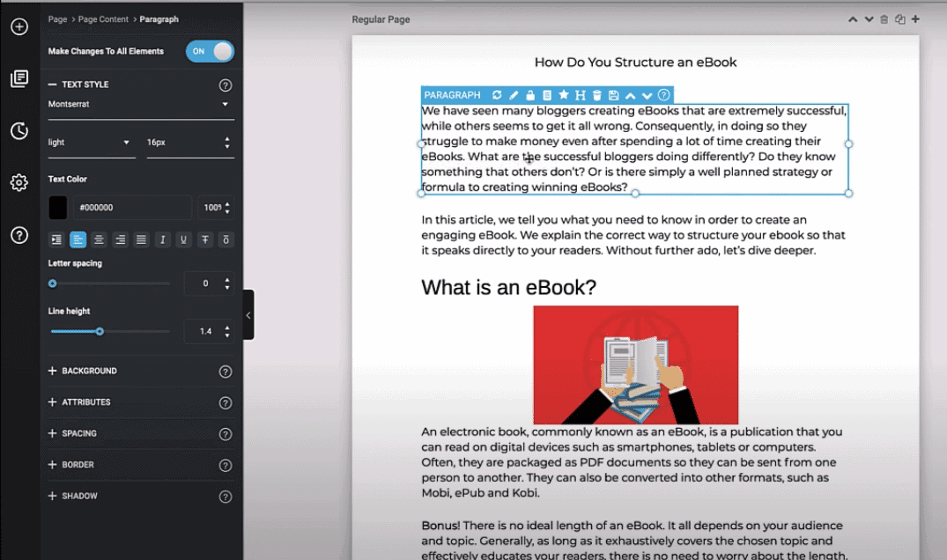Collapse side panel with left chevron handle
947x560 pixels.
click(x=248, y=315)
